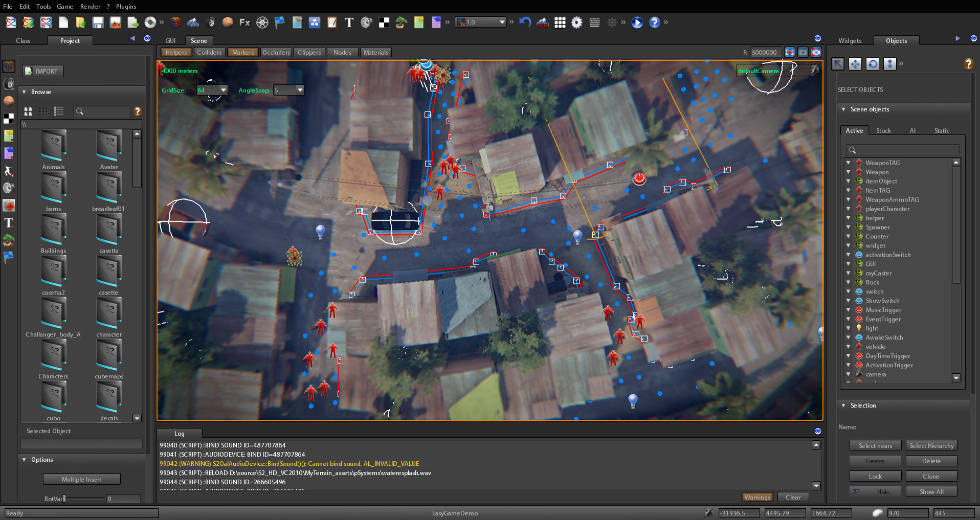
Task: Open the editor settings gear icon
Action: tap(577, 22)
